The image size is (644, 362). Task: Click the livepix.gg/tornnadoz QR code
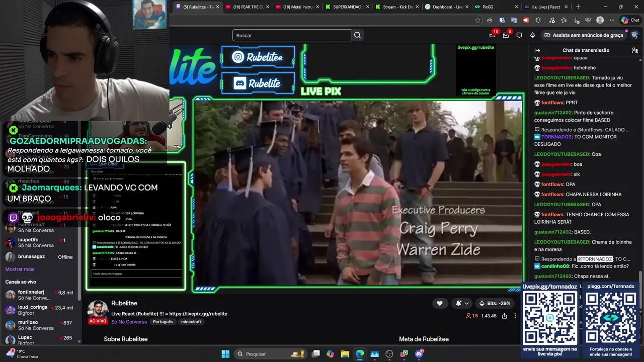point(550,318)
